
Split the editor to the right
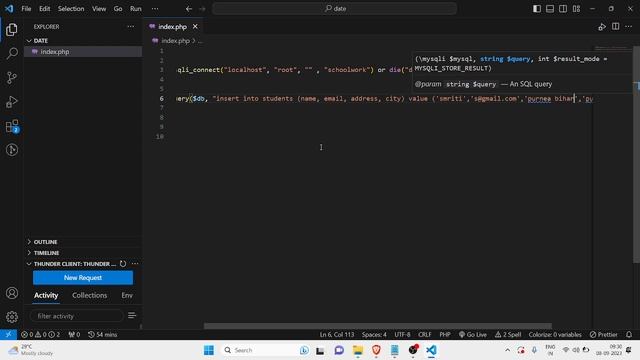tap(616, 27)
